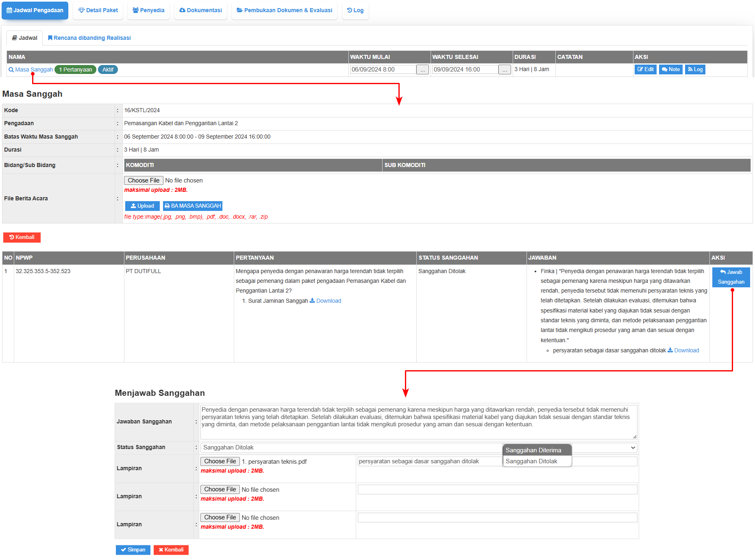Expand the Status Sanggahan dropdown

coord(418,447)
